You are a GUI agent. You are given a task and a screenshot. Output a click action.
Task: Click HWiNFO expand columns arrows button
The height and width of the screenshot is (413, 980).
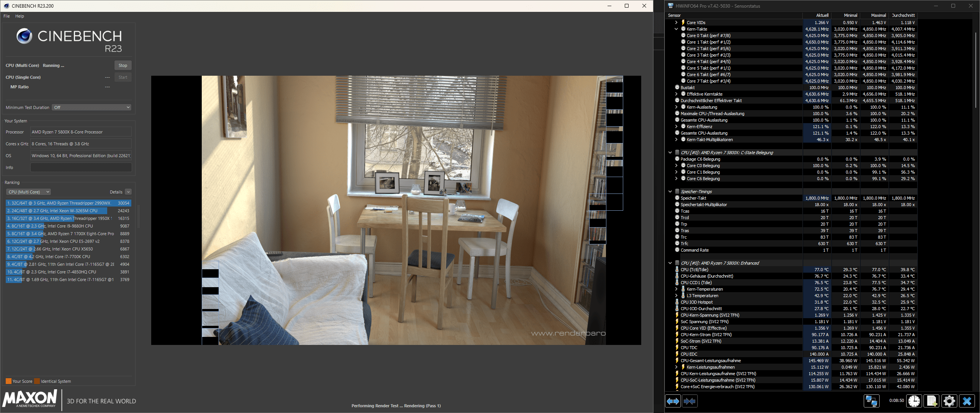pyautogui.click(x=673, y=401)
